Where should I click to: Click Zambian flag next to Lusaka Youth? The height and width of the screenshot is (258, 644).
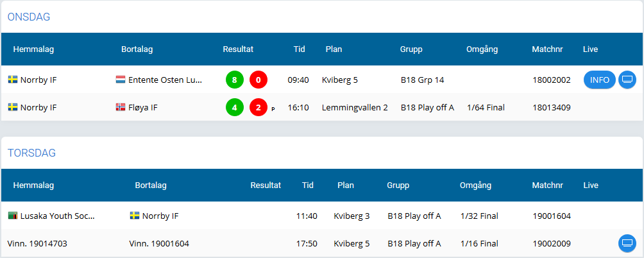pos(13,215)
